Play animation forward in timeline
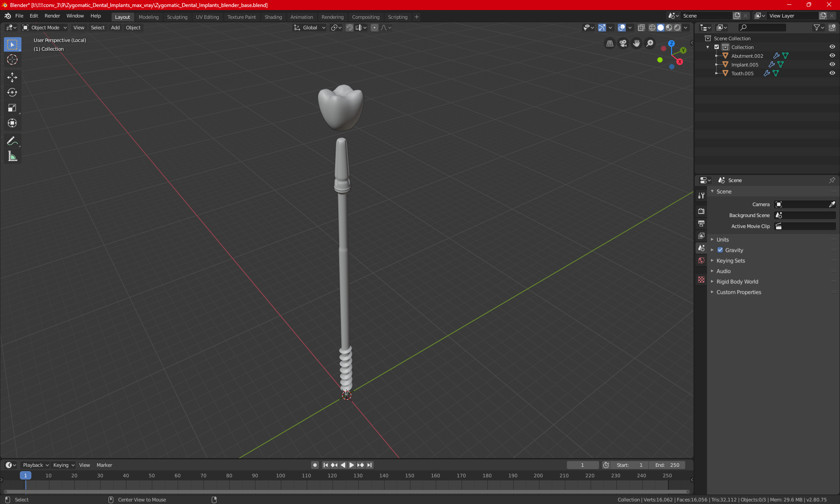The width and height of the screenshot is (840, 504). click(351, 465)
